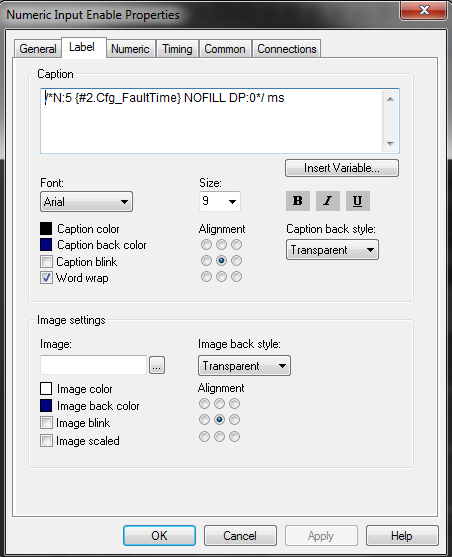Select bottom-center caption alignment radio
452x557 pixels.
click(x=221, y=276)
